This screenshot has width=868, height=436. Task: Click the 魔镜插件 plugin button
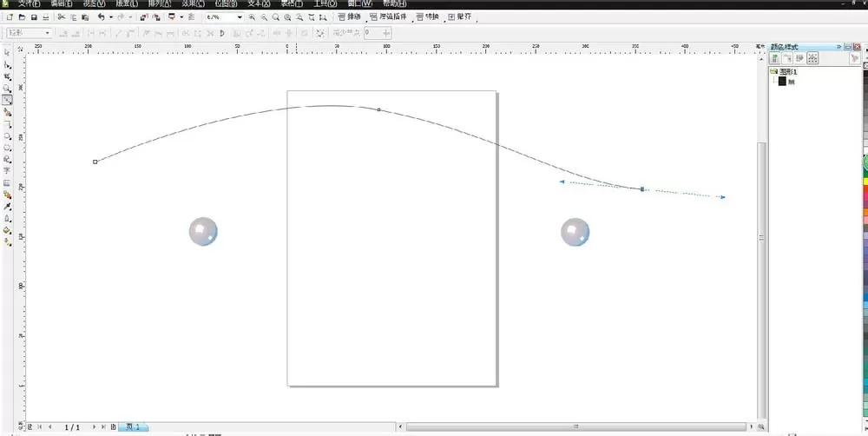click(x=388, y=17)
